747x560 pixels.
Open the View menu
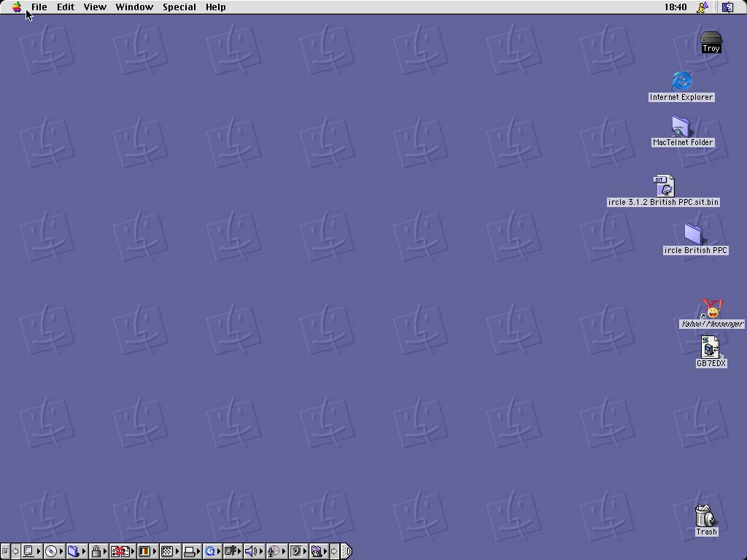click(95, 7)
